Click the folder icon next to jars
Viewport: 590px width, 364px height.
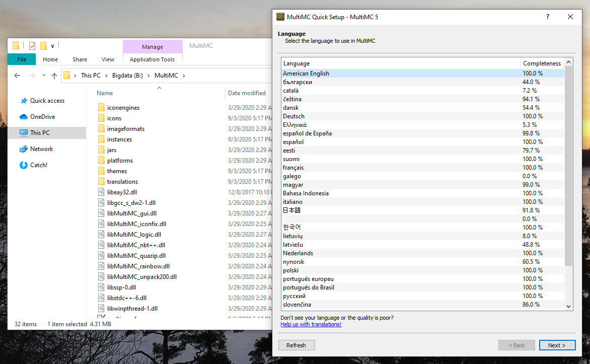101,150
